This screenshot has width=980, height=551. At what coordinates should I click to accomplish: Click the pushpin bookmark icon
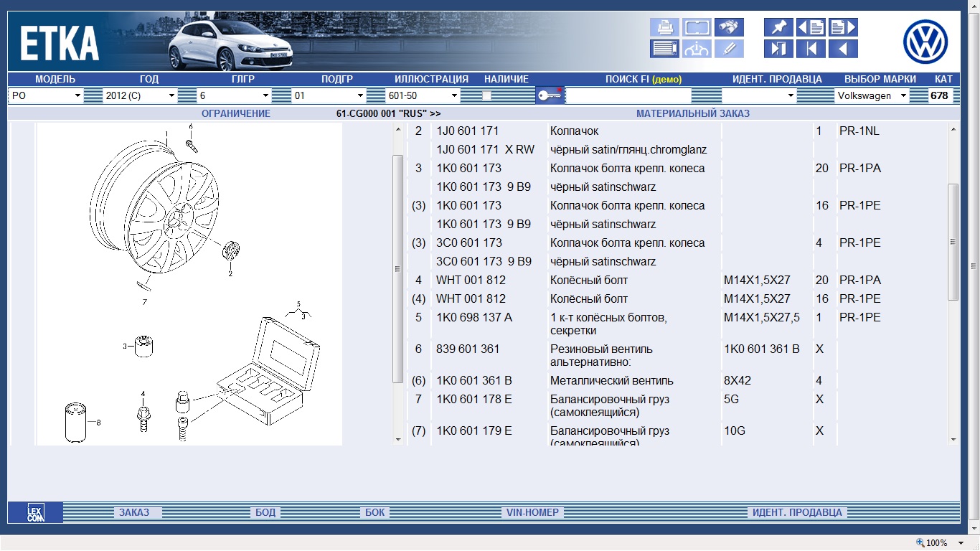pos(778,27)
